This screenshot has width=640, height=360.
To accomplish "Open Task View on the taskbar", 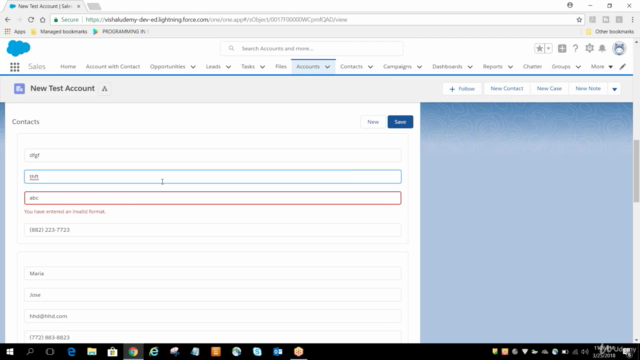I will pos(50,352).
